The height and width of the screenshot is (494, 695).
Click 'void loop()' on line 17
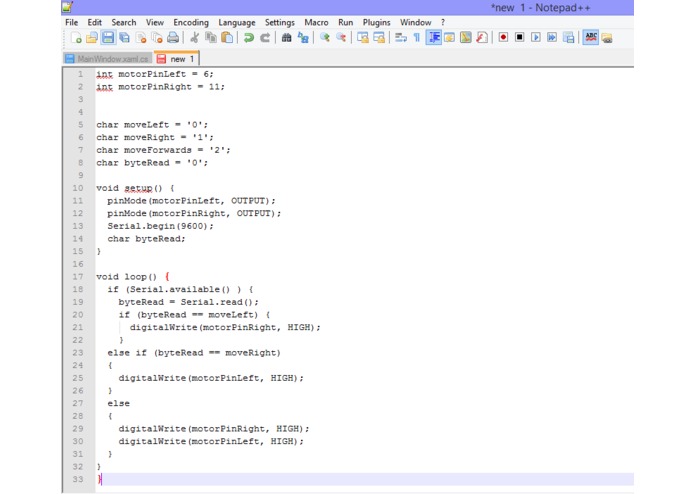click(x=126, y=277)
